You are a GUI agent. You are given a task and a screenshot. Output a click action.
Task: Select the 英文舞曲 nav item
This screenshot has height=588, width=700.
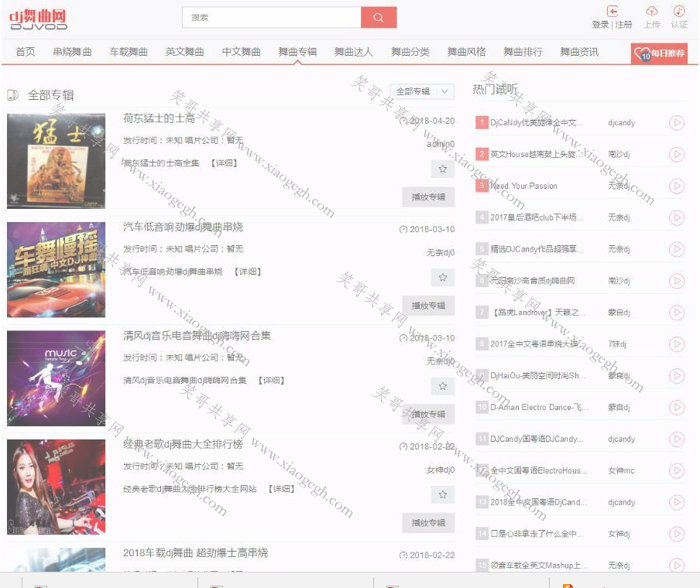(185, 52)
